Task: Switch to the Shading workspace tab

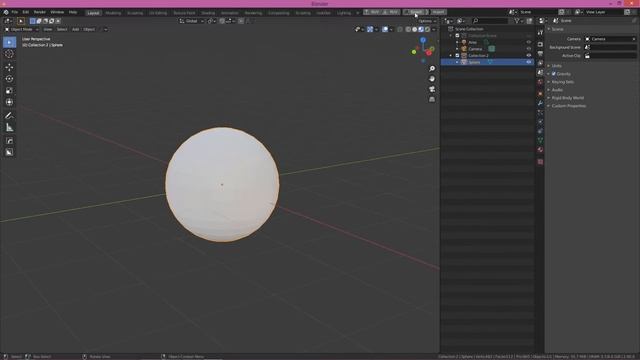Action: [208, 13]
